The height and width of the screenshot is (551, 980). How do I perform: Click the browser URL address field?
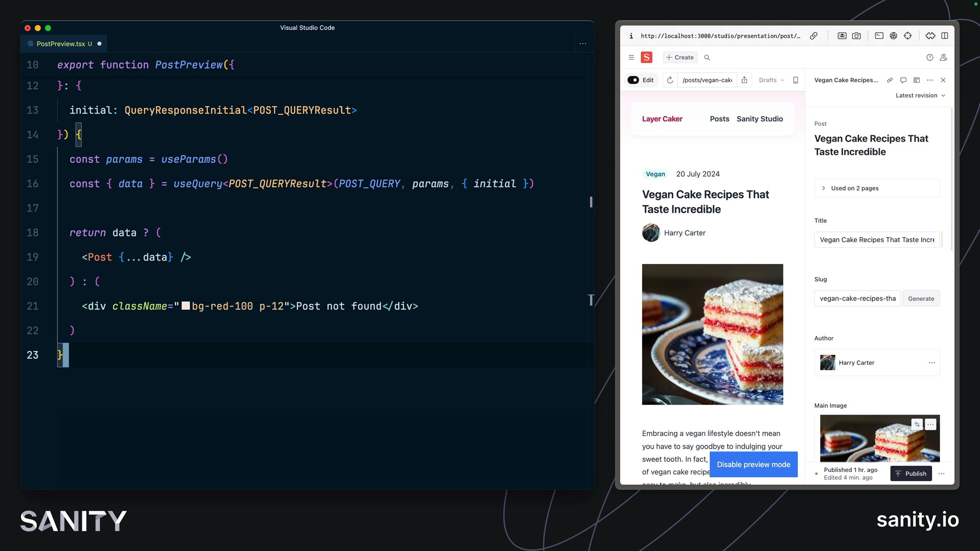pos(720,36)
